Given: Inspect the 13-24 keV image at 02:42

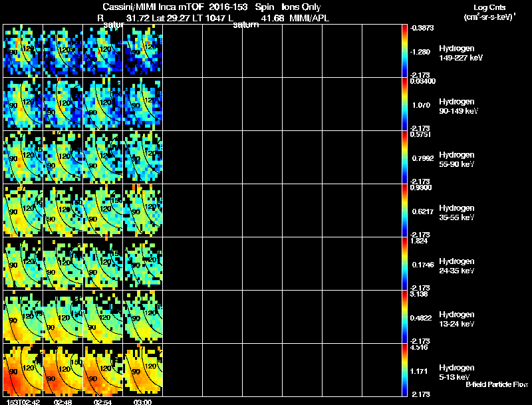Looking at the screenshot, I should click(23, 317).
